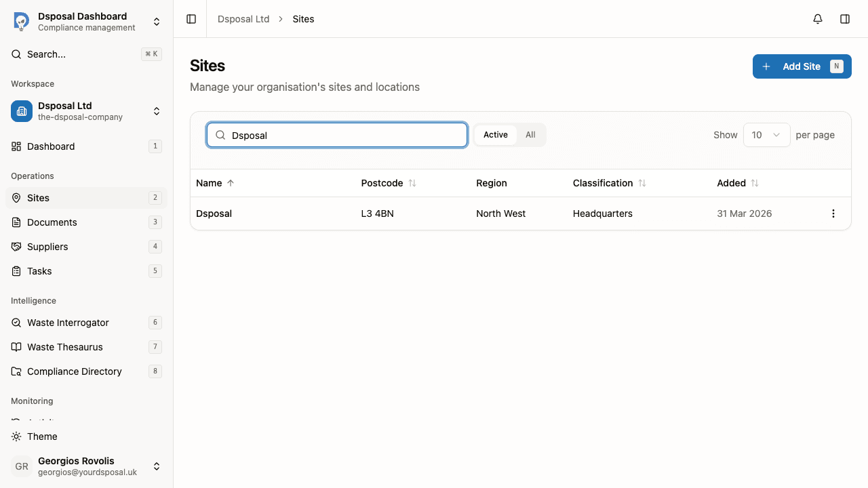The height and width of the screenshot is (488, 868).
Task: Open the Compliance Directory
Action: tap(75, 371)
